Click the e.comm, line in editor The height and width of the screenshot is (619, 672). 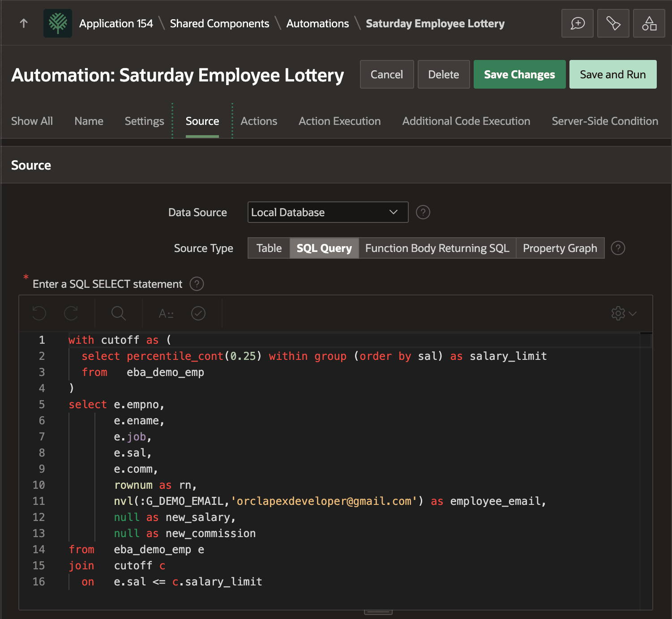pyautogui.click(x=136, y=469)
